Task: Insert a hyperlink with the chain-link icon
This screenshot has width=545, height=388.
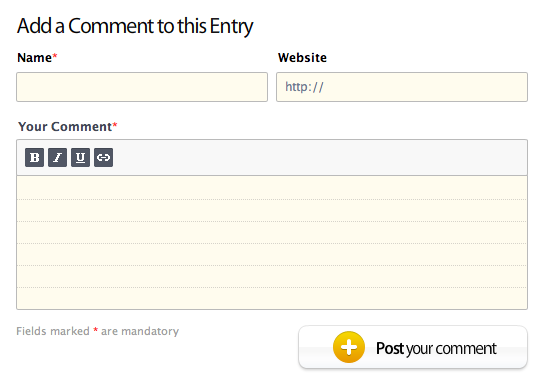Action: pos(103,157)
